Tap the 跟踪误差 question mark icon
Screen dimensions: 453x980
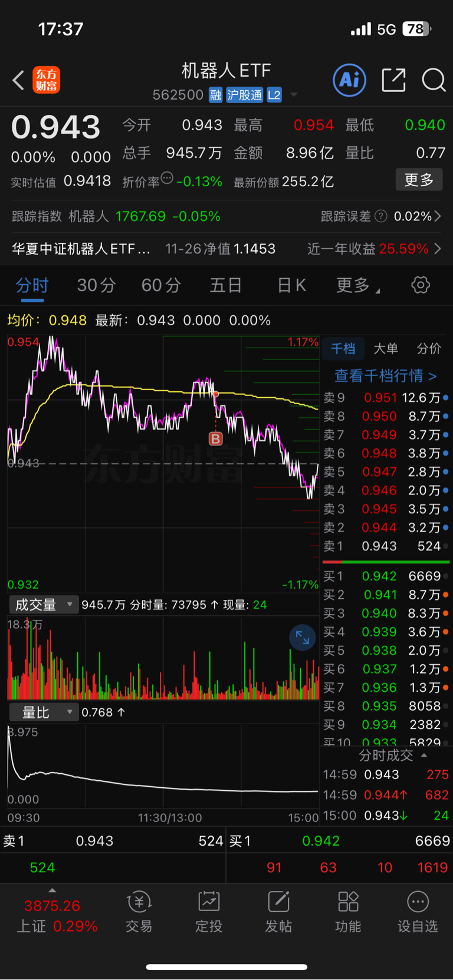point(381,216)
